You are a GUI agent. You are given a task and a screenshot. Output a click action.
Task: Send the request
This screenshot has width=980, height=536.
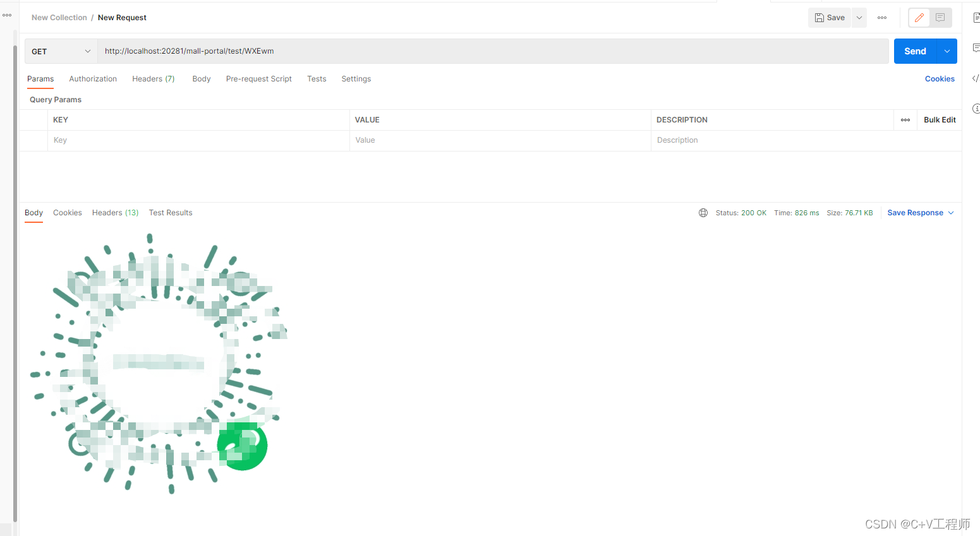[x=915, y=51]
